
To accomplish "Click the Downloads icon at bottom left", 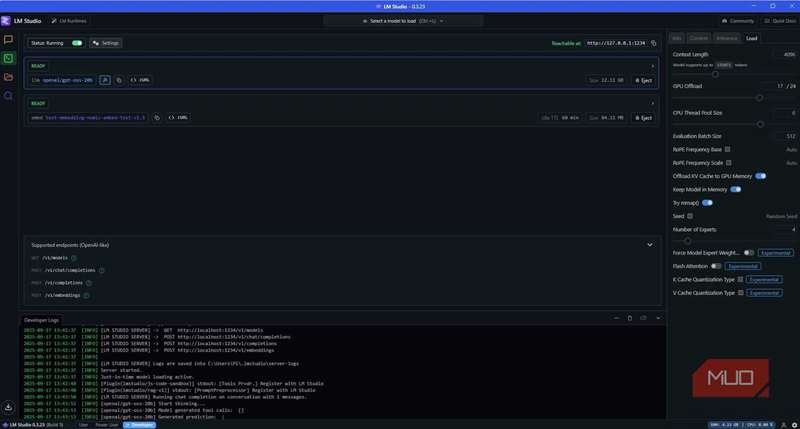I will 8,407.
